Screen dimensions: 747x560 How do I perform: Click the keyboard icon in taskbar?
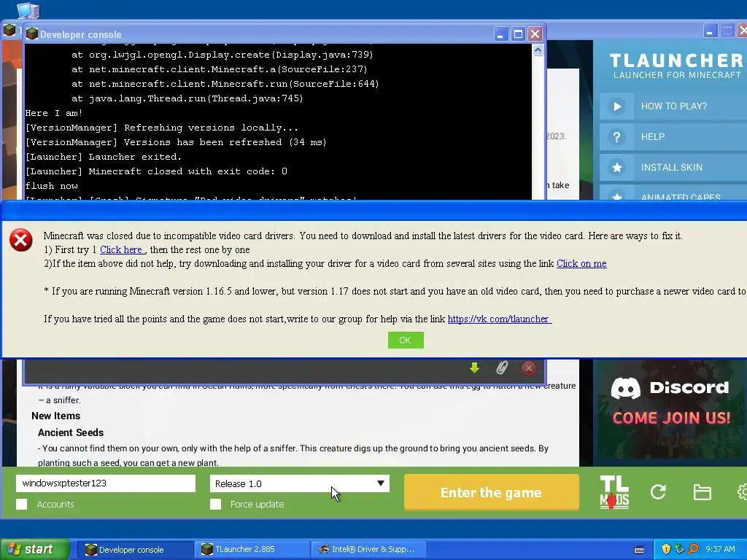pyautogui.click(x=639, y=550)
